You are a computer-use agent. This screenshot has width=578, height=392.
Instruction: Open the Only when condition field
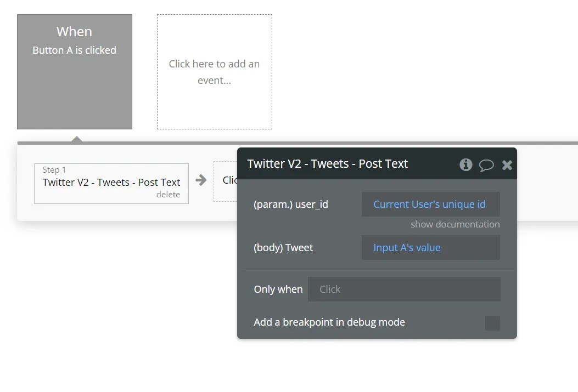404,289
